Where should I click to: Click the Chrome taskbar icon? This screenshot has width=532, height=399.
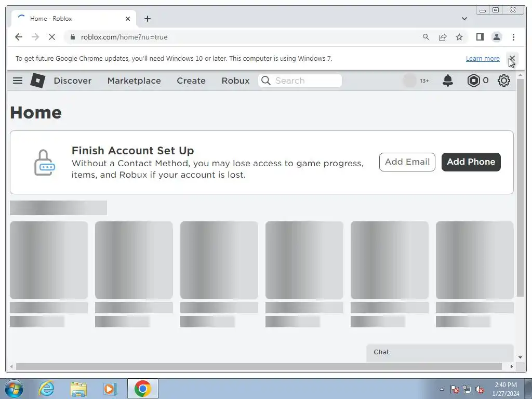click(x=142, y=389)
